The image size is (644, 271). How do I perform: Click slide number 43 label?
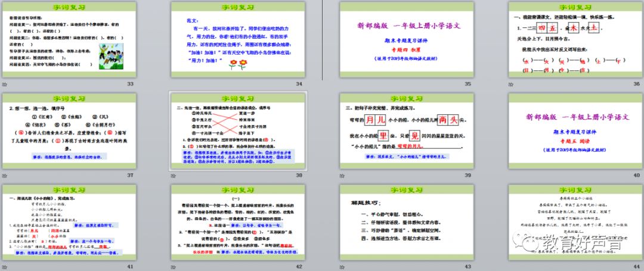point(468,267)
